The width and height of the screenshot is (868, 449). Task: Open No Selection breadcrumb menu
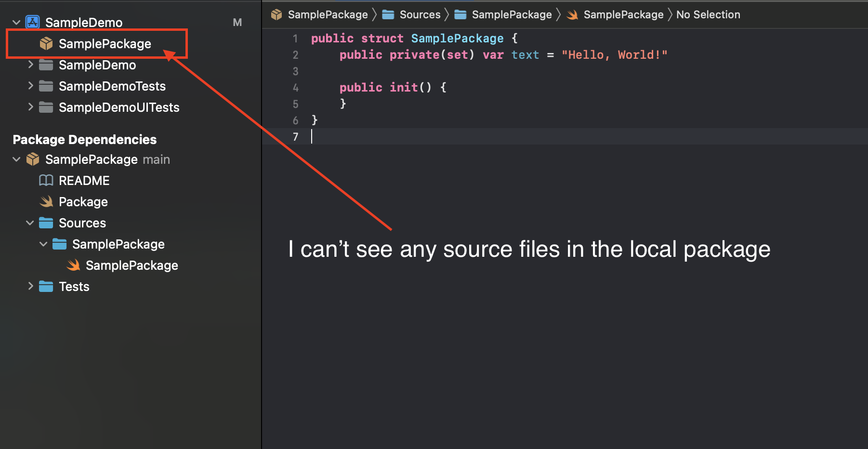click(708, 14)
